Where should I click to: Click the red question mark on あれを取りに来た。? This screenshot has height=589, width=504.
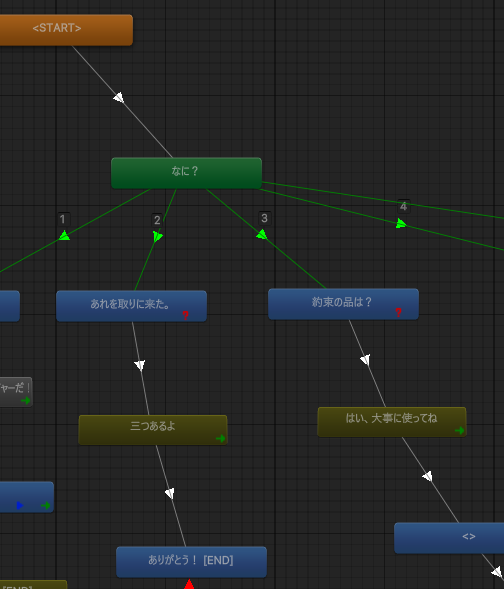coord(185,315)
